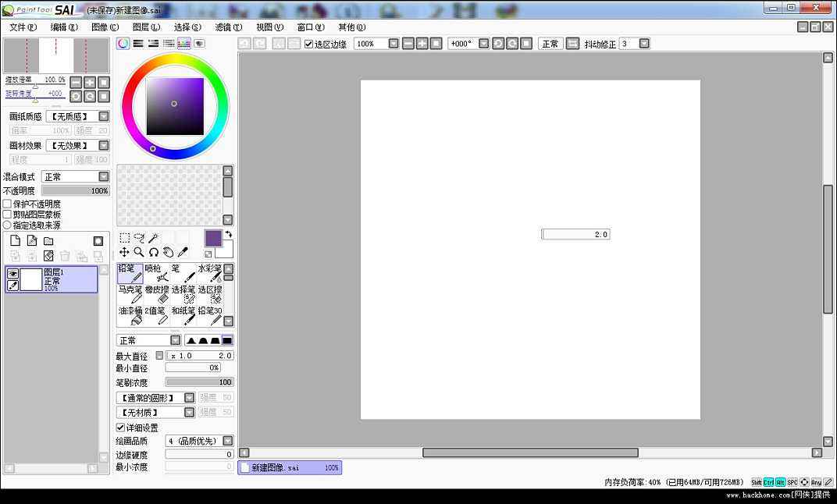Select the 油漆桶 paint bucket tool
The image size is (837, 504).
click(130, 315)
